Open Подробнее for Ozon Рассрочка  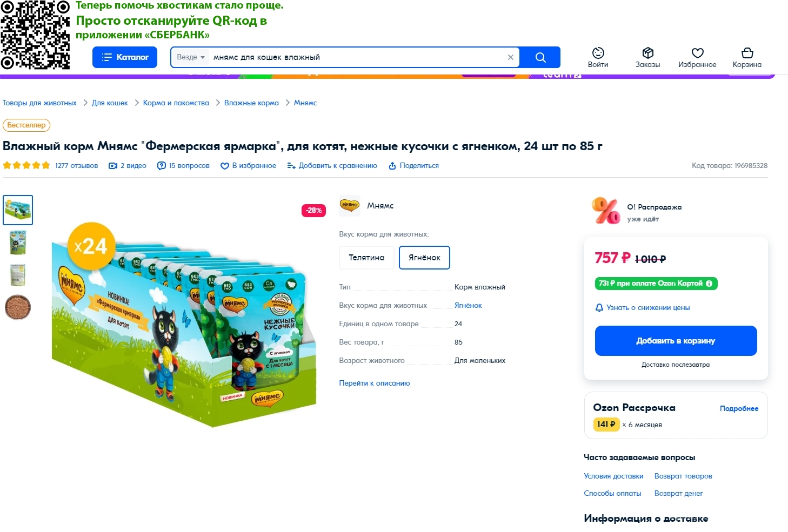point(739,409)
